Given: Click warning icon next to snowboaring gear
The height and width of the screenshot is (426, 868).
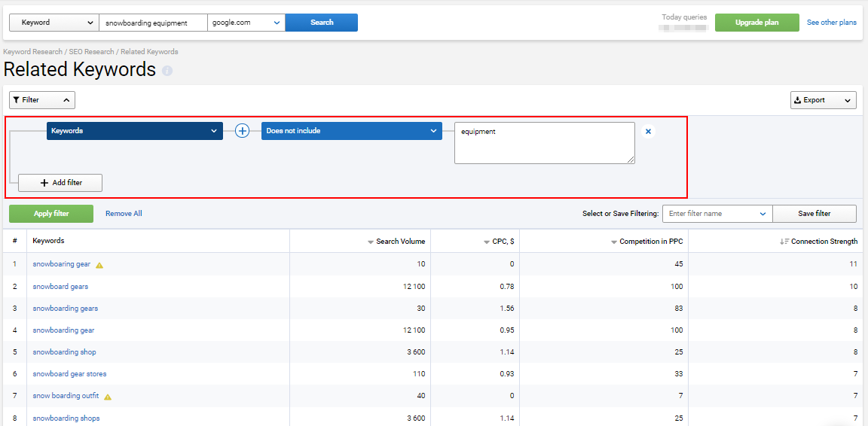Looking at the screenshot, I should click(x=99, y=265).
